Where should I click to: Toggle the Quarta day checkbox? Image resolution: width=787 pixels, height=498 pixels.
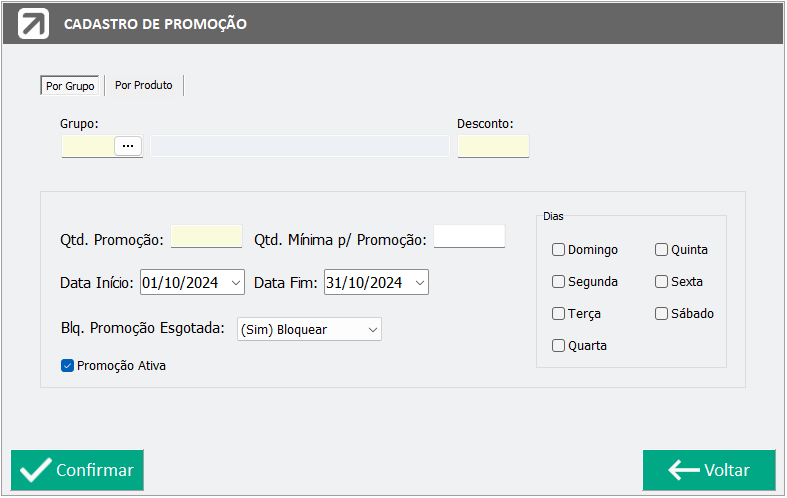click(x=558, y=345)
